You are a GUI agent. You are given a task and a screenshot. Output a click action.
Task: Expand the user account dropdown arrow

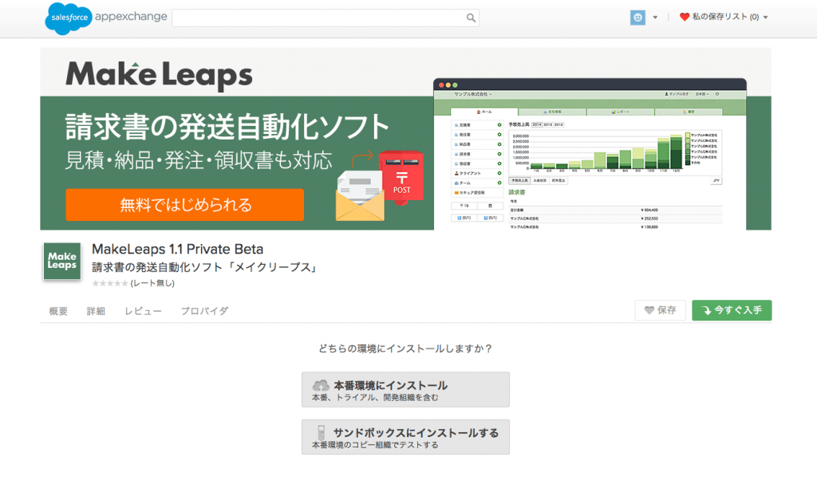[x=655, y=18]
